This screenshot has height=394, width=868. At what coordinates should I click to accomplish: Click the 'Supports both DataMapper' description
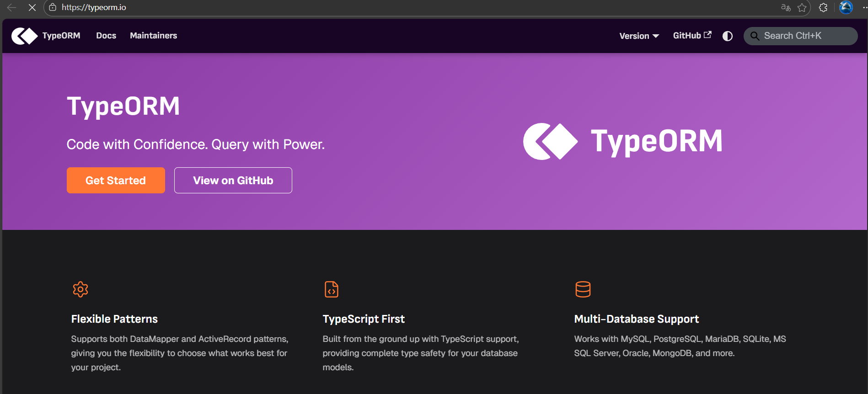pyautogui.click(x=180, y=353)
